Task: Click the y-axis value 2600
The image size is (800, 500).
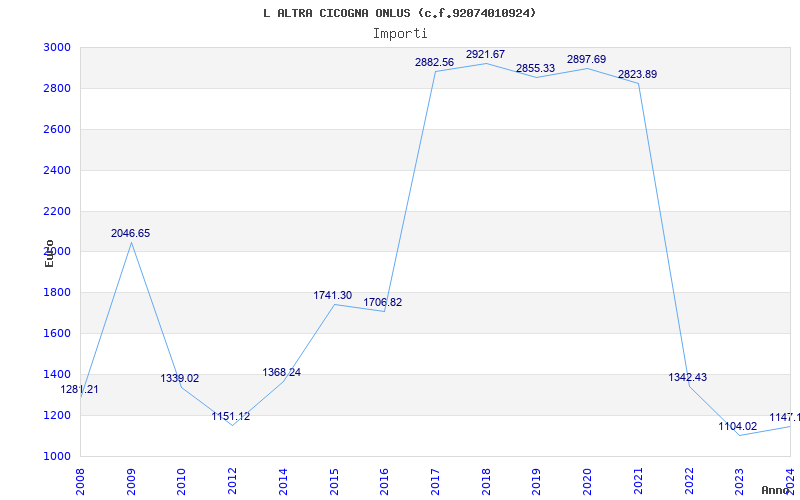Action: 57,129
